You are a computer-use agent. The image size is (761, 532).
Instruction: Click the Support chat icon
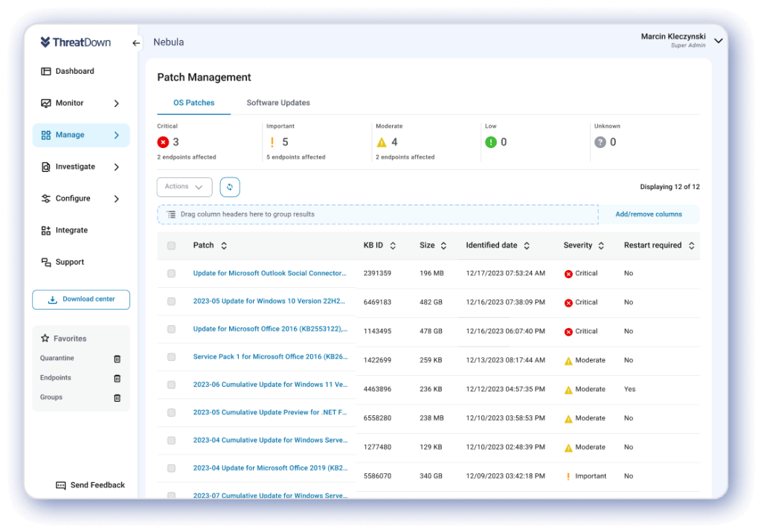point(46,262)
